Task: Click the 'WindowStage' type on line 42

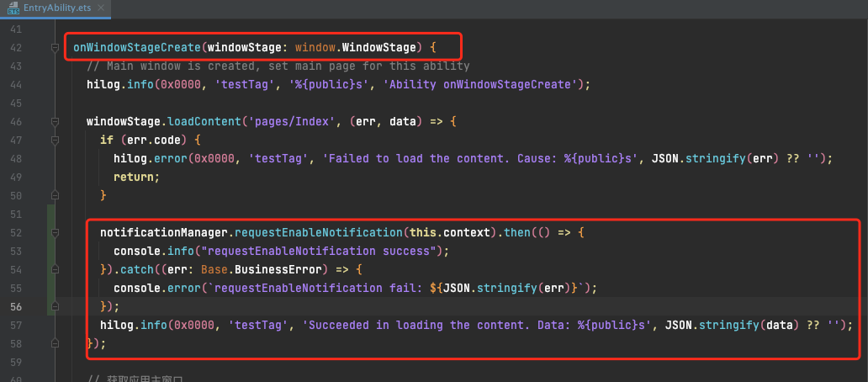Action: (x=378, y=48)
